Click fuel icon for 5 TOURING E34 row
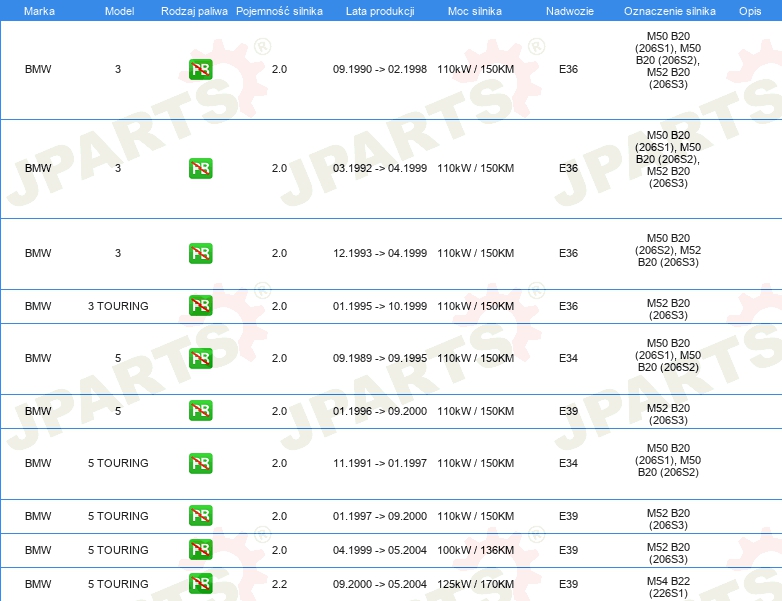This screenshot has height=601, width=782. click(200, 463)
